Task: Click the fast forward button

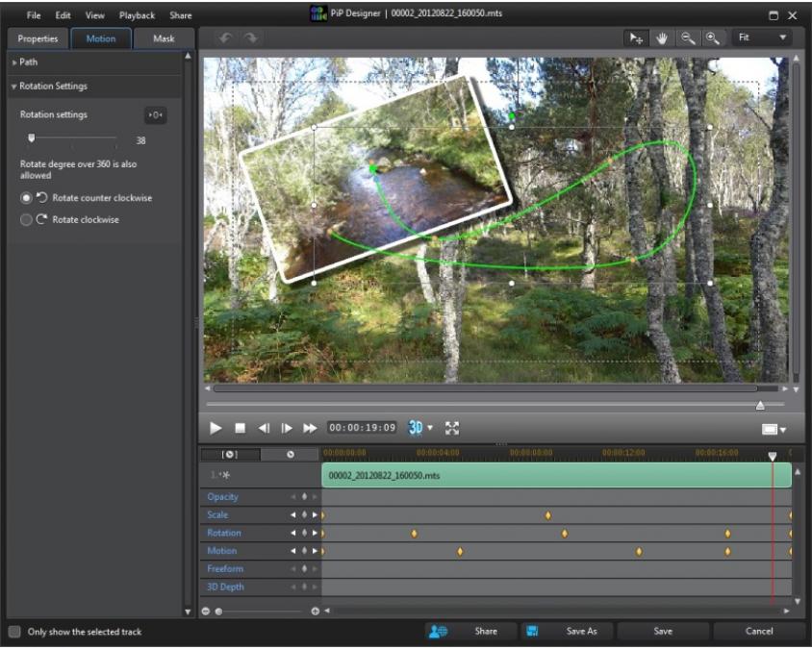Action: tap(310, 428)
